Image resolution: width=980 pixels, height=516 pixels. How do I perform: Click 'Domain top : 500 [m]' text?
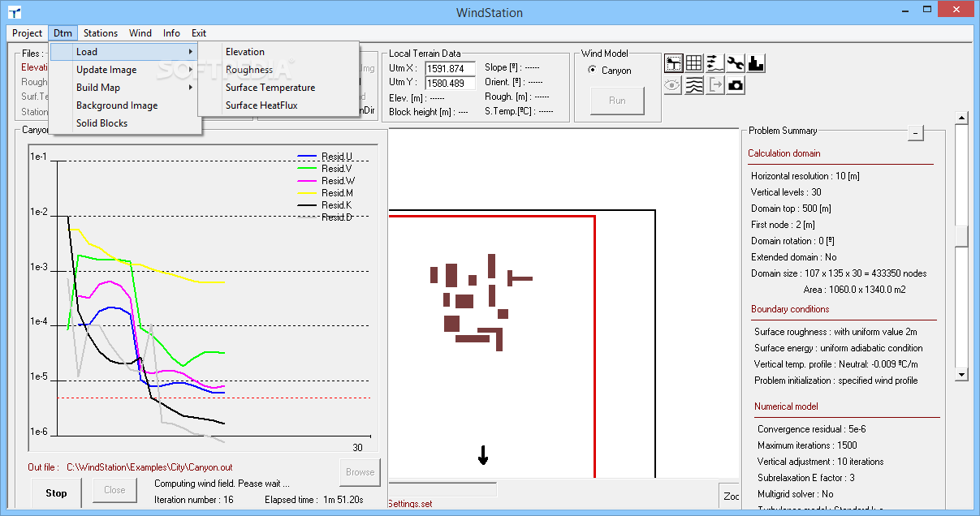click(x=791, y=209)
